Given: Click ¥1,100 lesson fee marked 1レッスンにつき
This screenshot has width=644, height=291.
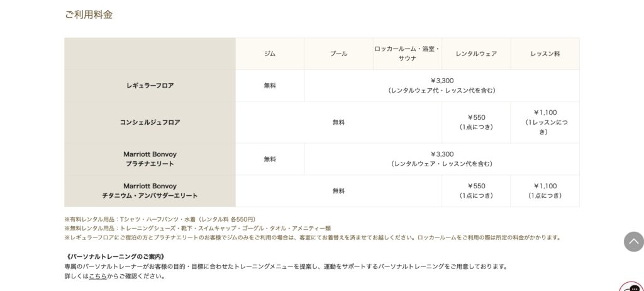Looking at the screenshot, I should tap(545, 113).
